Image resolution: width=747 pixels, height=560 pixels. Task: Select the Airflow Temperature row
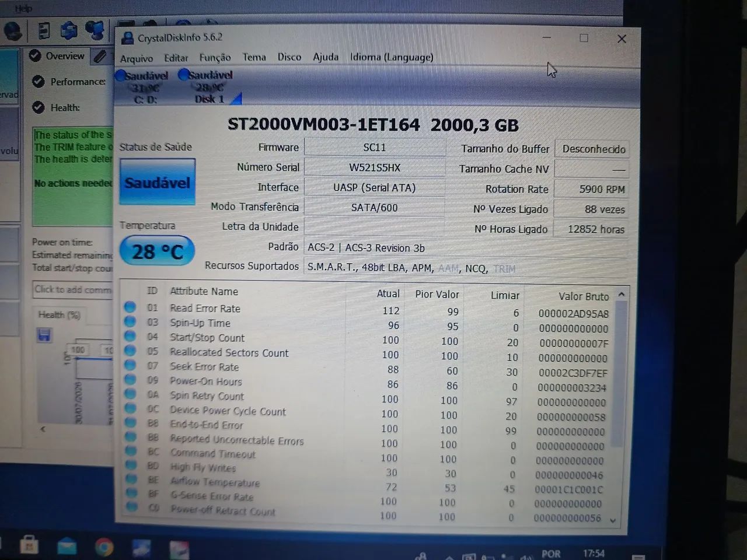(366, 485)
